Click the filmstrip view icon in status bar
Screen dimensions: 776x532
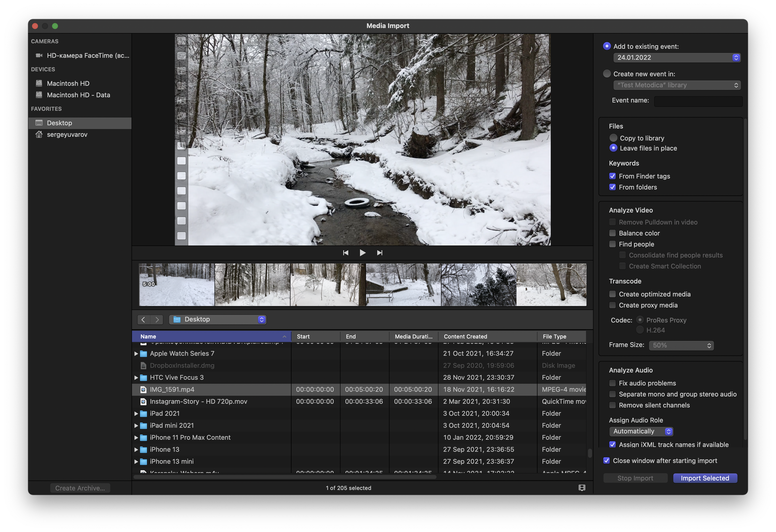pos(582,488)
